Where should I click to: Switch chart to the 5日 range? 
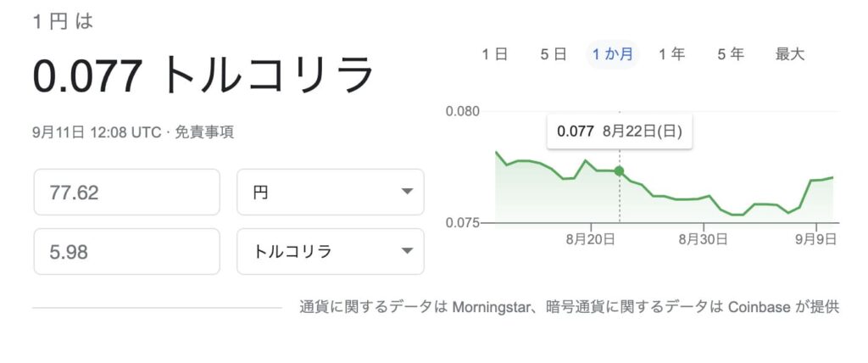[x=553, y=54]
